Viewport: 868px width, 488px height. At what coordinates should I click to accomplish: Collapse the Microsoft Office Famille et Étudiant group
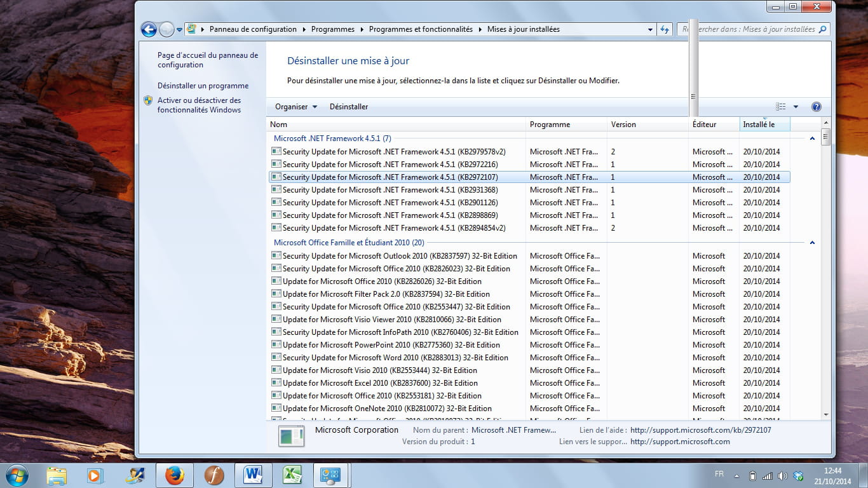(812, 243)
